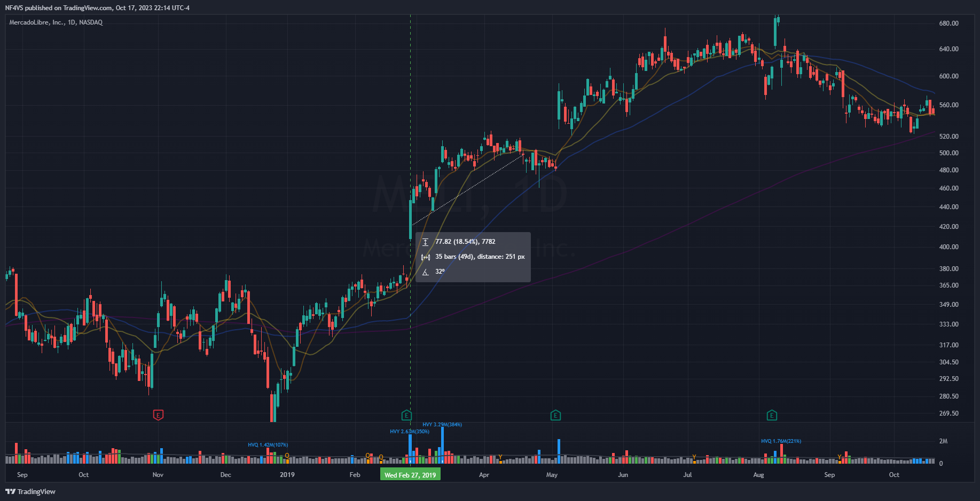This screenshot has height=501, width=980.
Task: Click the 600.00 price axis label
Action: pos(948,76)
